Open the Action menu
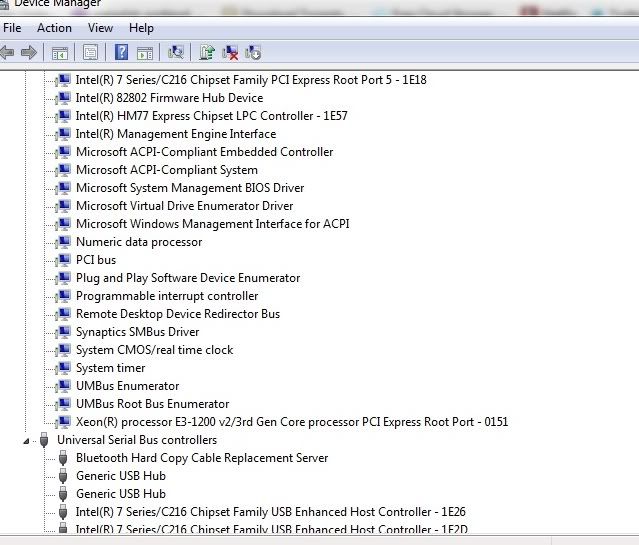Screen dimensions: 639x545 [x=54, y=28]
